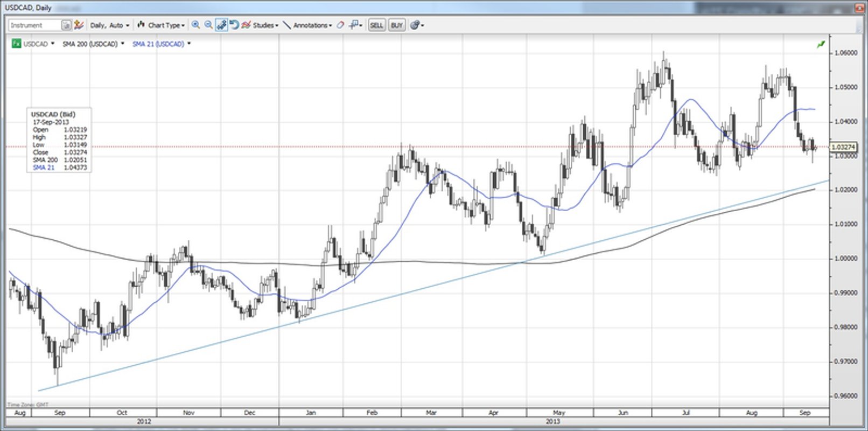Click the instrument lookup icon beside Instrument field
868x431 pixels.
click(66, 25)
